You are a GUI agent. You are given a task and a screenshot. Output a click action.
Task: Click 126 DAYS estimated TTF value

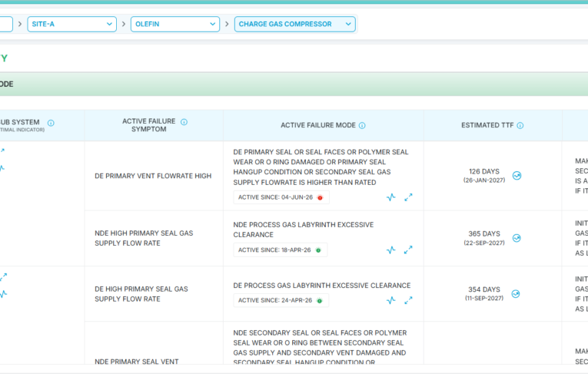pos(484,171)
